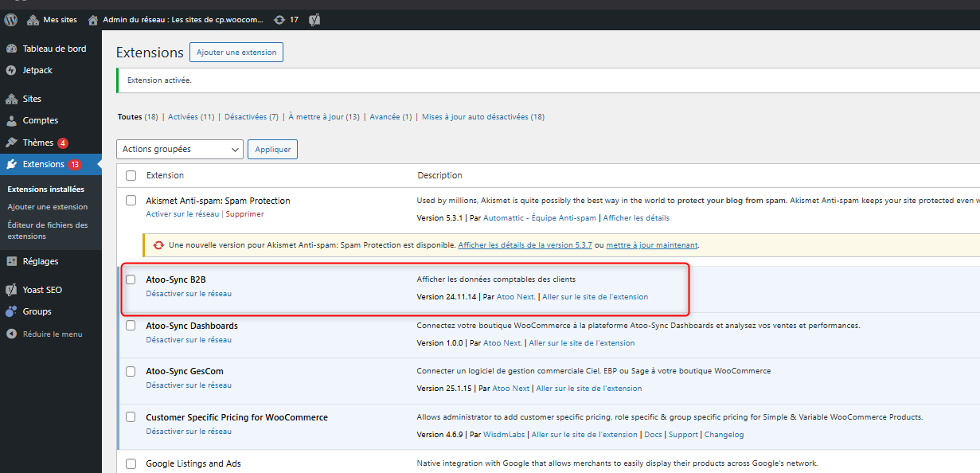Open Réglages in the sidebar
The height and width of the screenshot is (473, 980).
coord(51,261)
